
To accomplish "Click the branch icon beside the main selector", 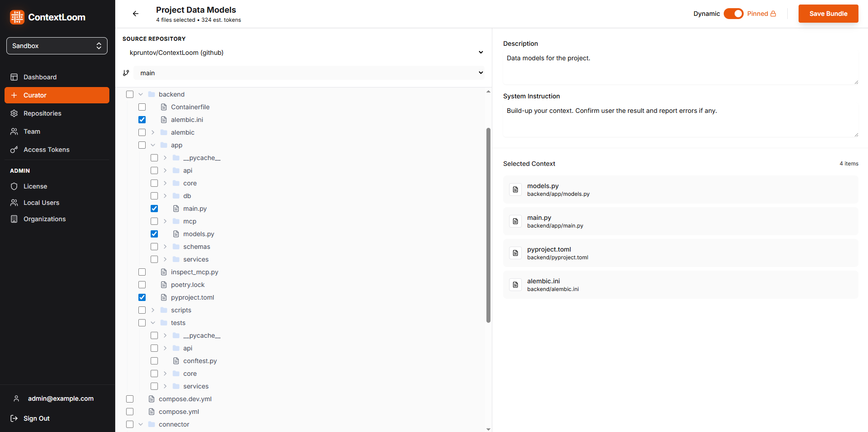I will coord(126,73).
